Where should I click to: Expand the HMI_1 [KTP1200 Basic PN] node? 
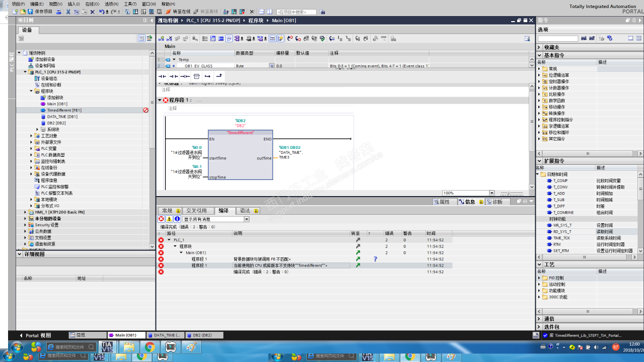point(25,212)
